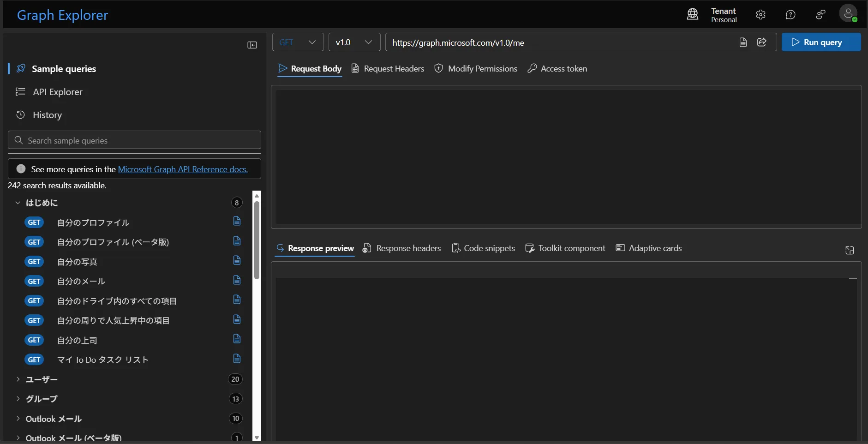
Task: Select the Response preview tab
Action: (315, 248)
